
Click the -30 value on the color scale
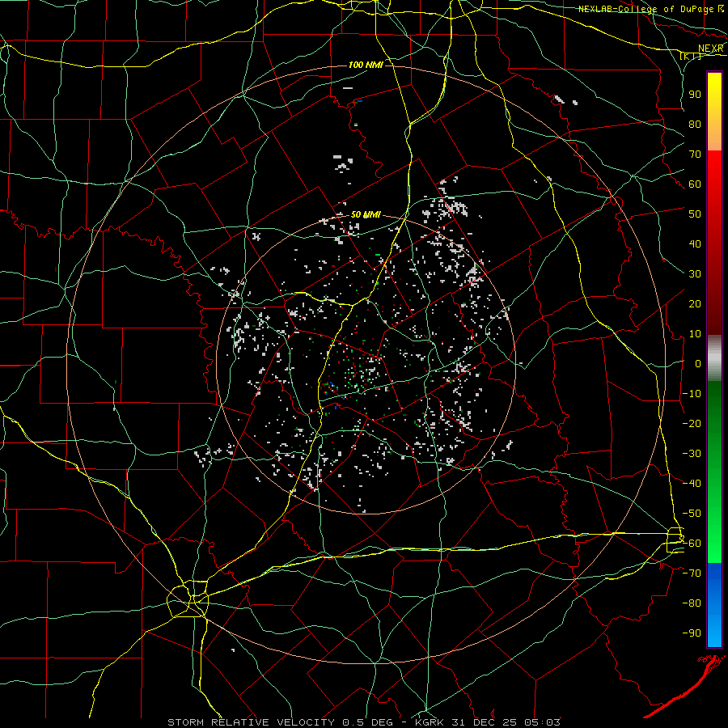click(x=692, y=454)
